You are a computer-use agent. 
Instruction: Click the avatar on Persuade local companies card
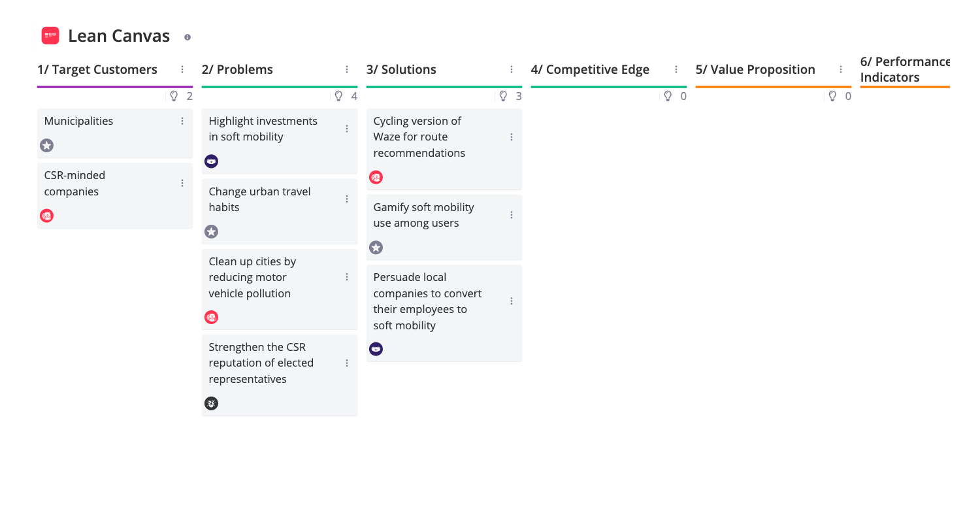click(376, 349)
